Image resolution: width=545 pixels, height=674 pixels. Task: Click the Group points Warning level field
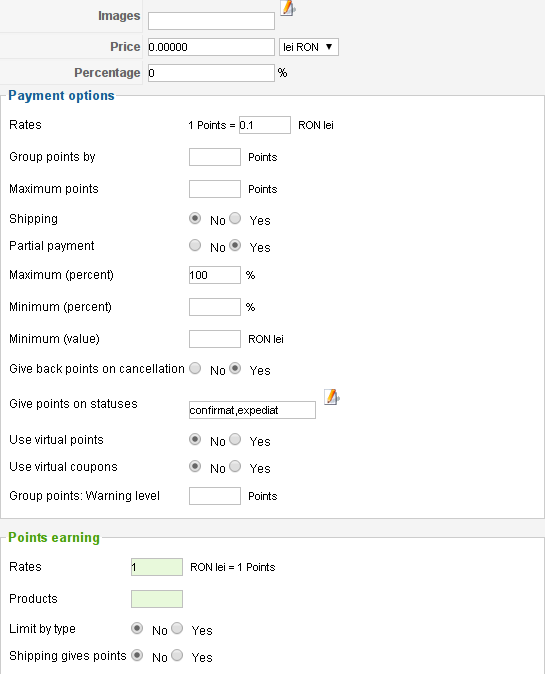(x=214, y=496)
